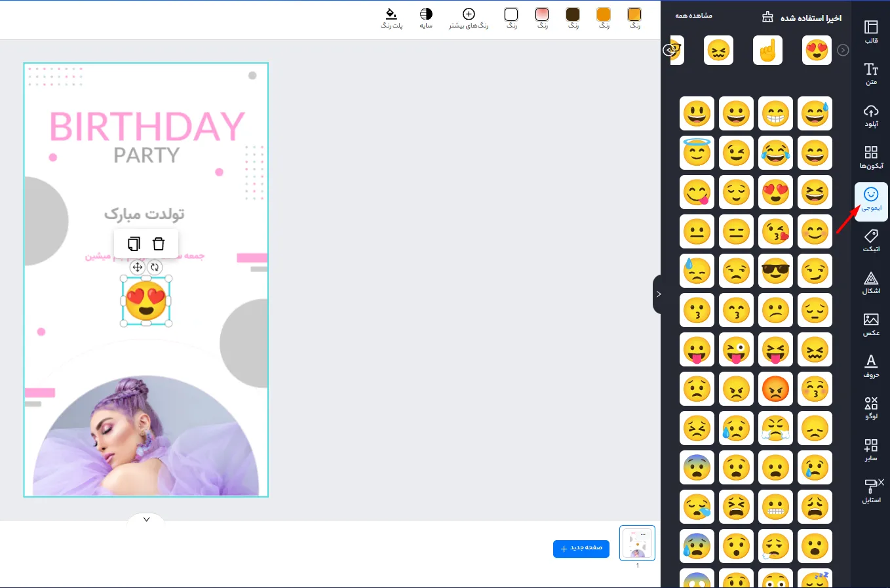
Task: Click the move handle above the emoji
Action: (137, 267)
